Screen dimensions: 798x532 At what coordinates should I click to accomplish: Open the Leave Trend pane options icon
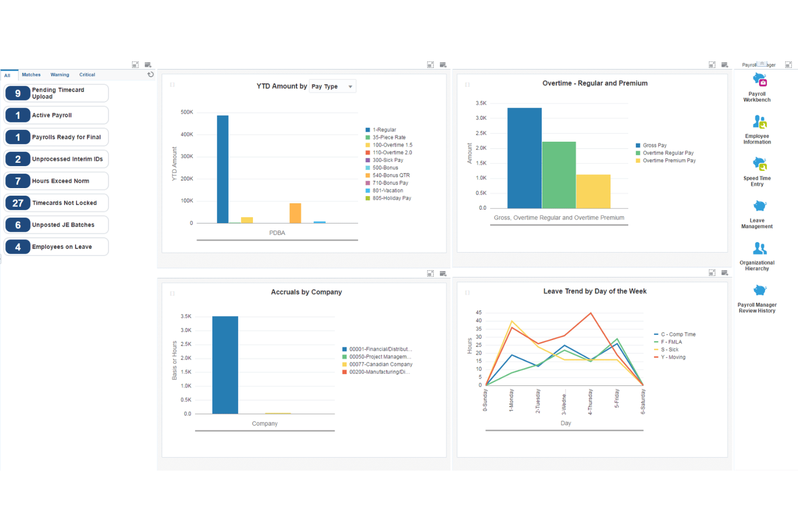(x=725, y=273)
